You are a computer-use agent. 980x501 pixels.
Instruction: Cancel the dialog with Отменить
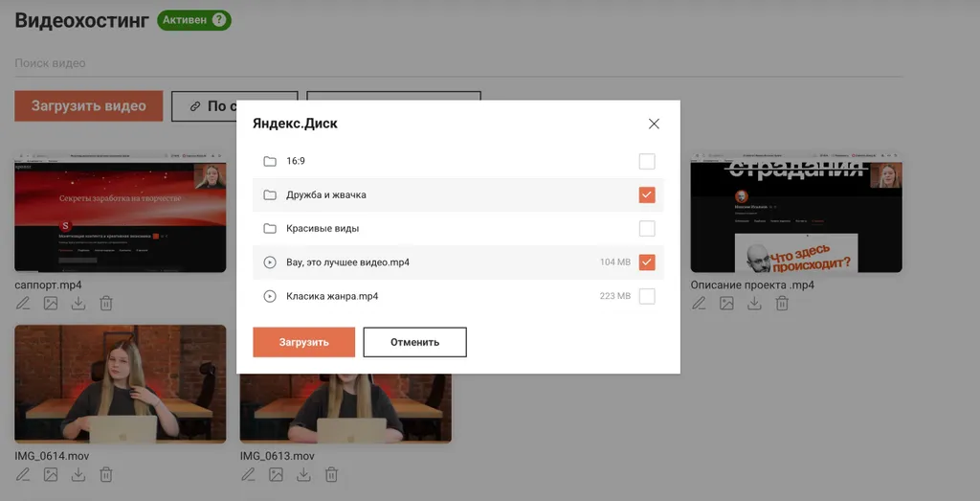click(415, 342)
